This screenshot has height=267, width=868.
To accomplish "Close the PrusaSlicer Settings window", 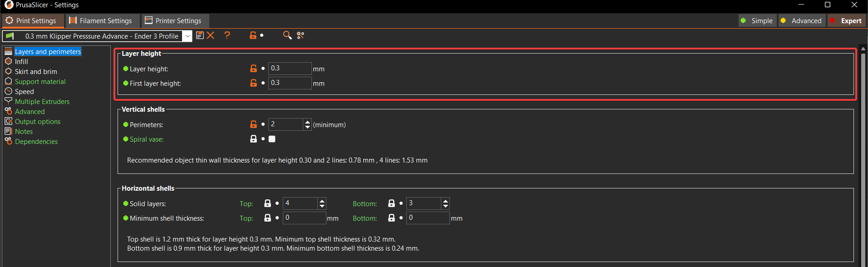I will tap(854, 5).
